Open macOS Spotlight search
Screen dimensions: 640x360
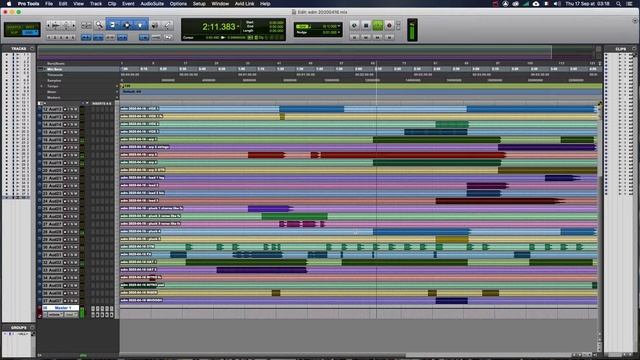[x=618, y=4]
